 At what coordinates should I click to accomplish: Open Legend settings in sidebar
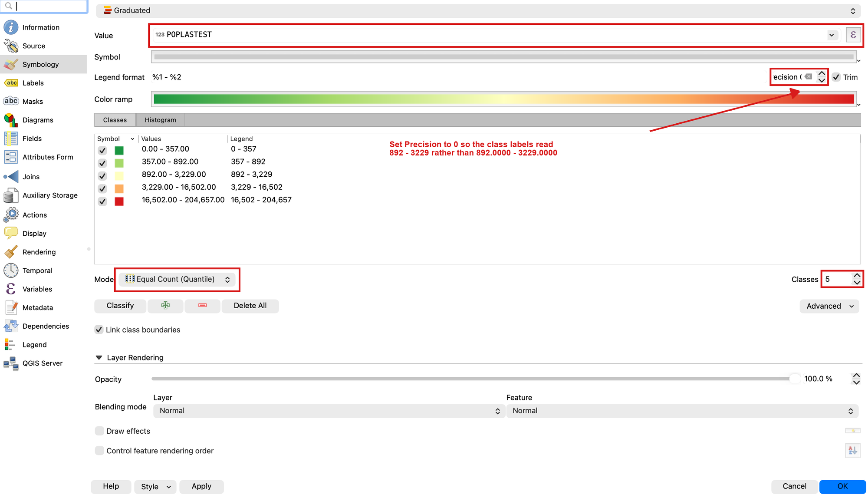point(34,344)
